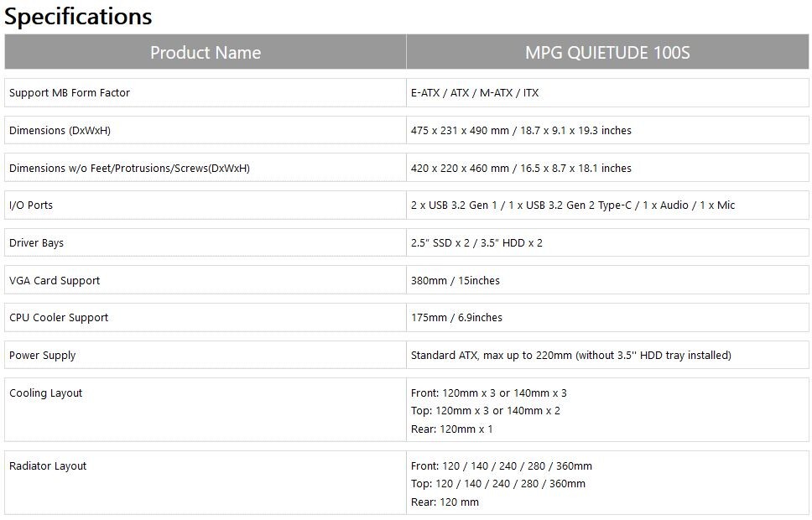The image size is (812, 520).
Task: Select the Dimensions w/o Feet/Protrusions/Screws label
Action: pyautogui.click(x=129, y=169)
